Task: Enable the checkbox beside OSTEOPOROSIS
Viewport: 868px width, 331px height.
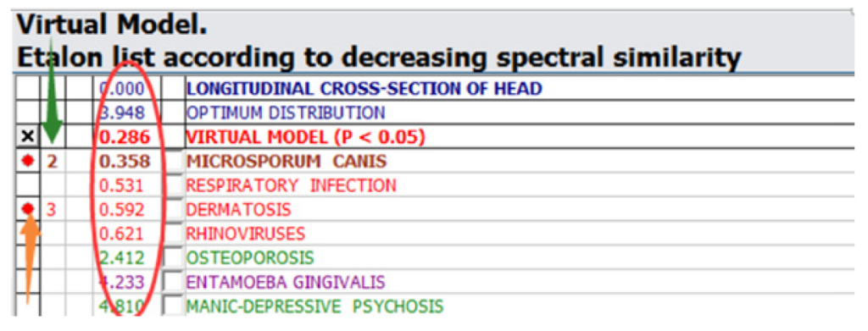Action: click(x=175, y=257)
